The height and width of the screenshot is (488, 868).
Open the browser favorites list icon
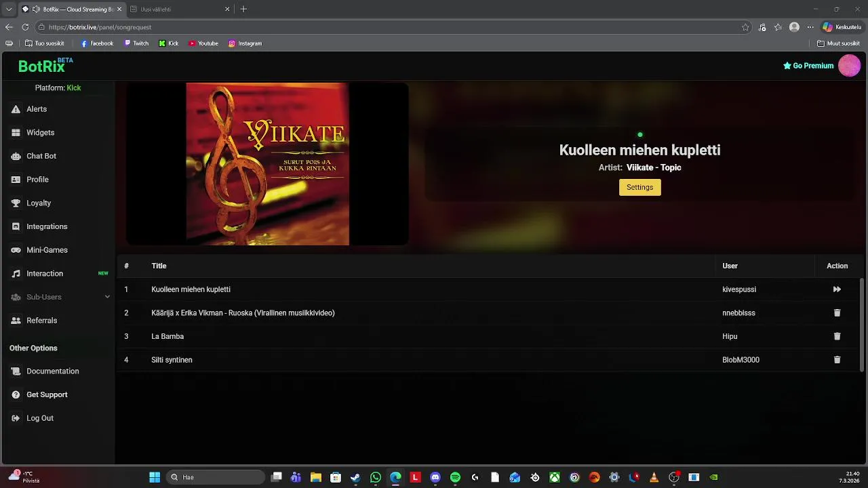(778, 27)
